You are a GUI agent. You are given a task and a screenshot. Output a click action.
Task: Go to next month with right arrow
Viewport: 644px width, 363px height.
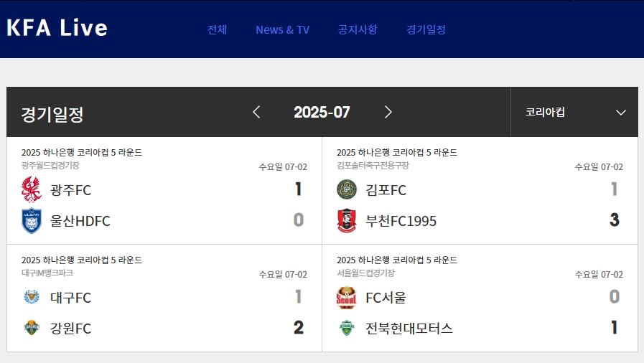point(388,112)
